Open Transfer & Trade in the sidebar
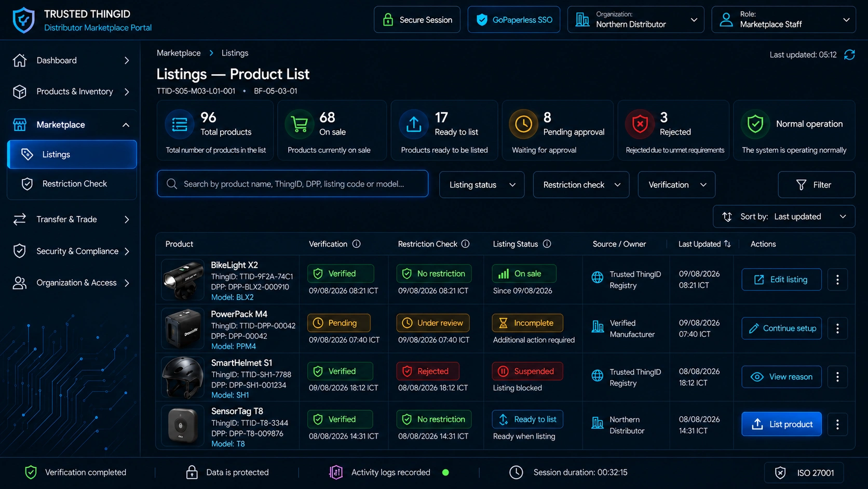The width and height of the screenshot is (868, 489). click(72, 219)
